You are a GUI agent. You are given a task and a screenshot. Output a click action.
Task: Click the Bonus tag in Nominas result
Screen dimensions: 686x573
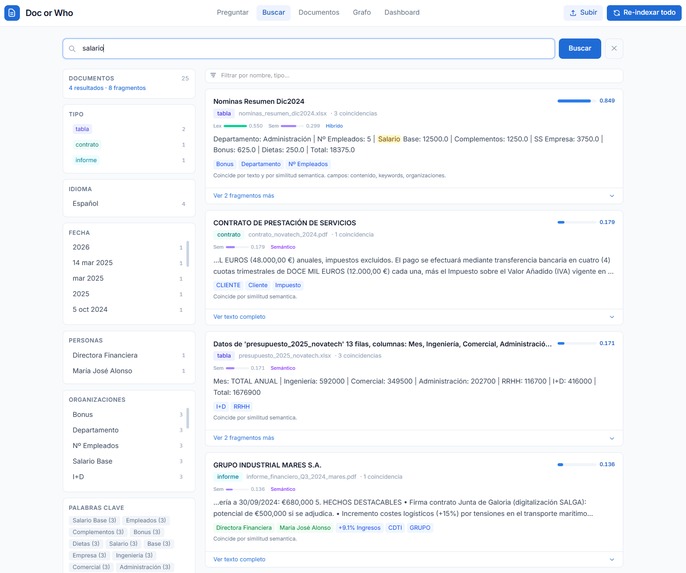click(x=224, y=164)
